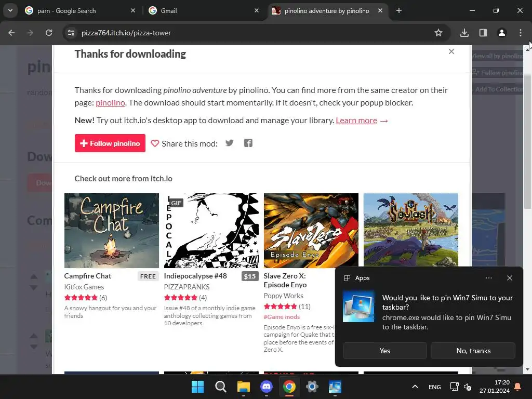Click the page vertical scrollbar
Image resolution: width=532 pixels, height=399 pixels.
[x=528, y=141]
